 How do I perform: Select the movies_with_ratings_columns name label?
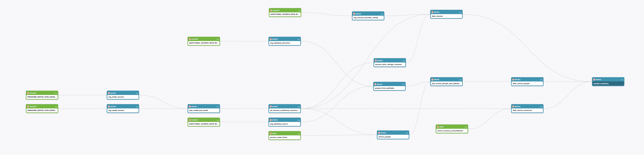pyautogui.click(x=388, y=64)
